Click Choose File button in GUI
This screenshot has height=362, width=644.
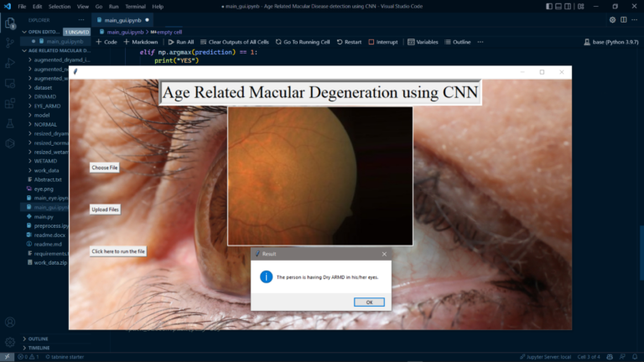104,168
